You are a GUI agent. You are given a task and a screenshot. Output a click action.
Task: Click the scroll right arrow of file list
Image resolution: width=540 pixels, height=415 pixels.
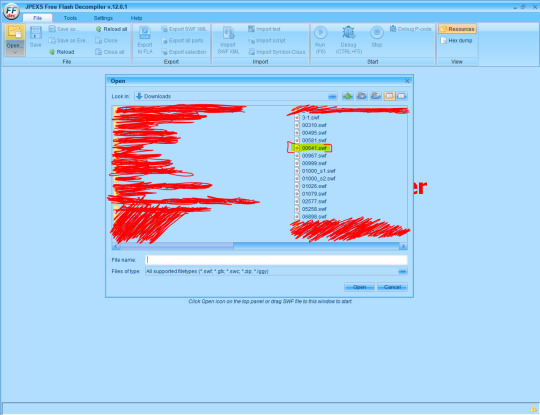point(403,246)
